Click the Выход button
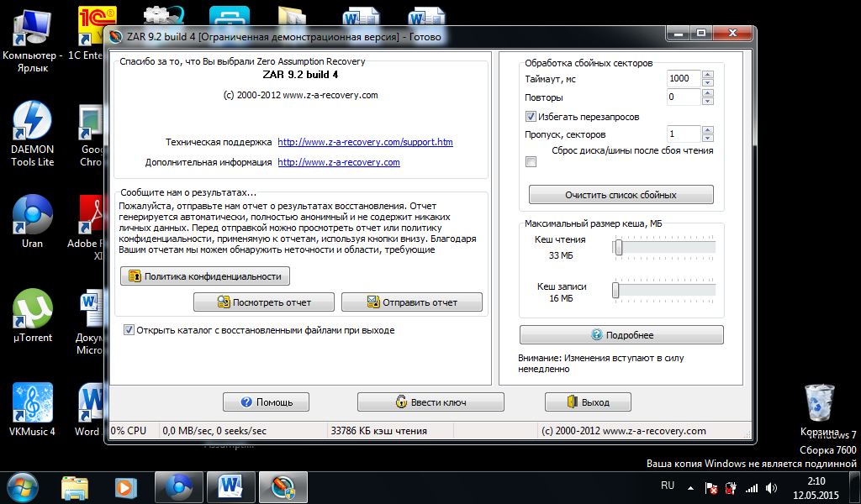The image size is (861, 504). [588, 402]
